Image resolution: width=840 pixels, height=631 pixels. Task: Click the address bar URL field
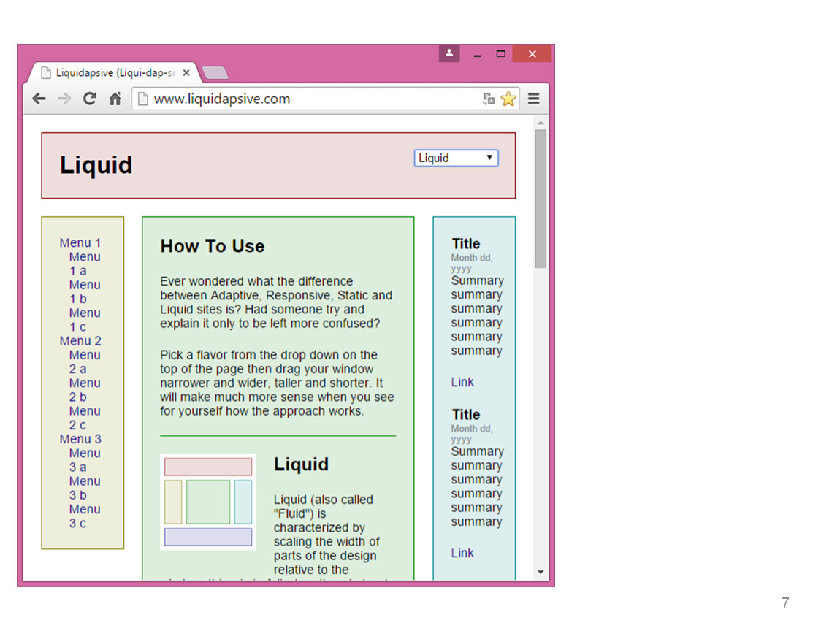307,99
